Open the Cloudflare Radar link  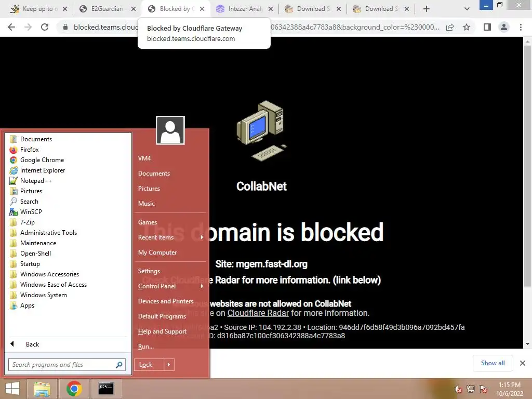point(258,313)
